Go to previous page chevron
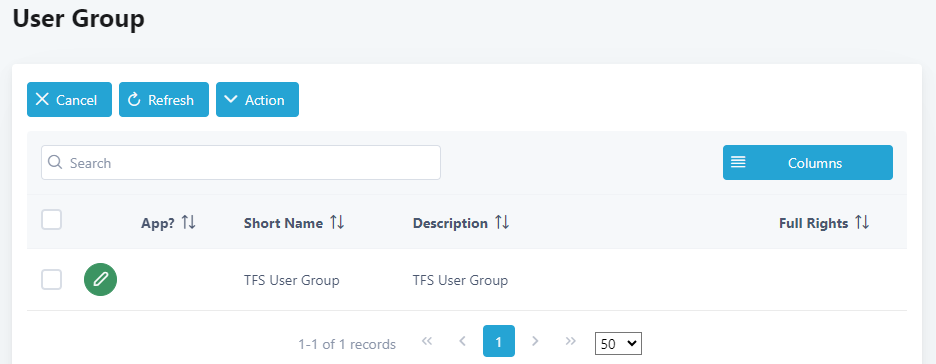Viewport: 936px width, 364px height. pos(462,341)
